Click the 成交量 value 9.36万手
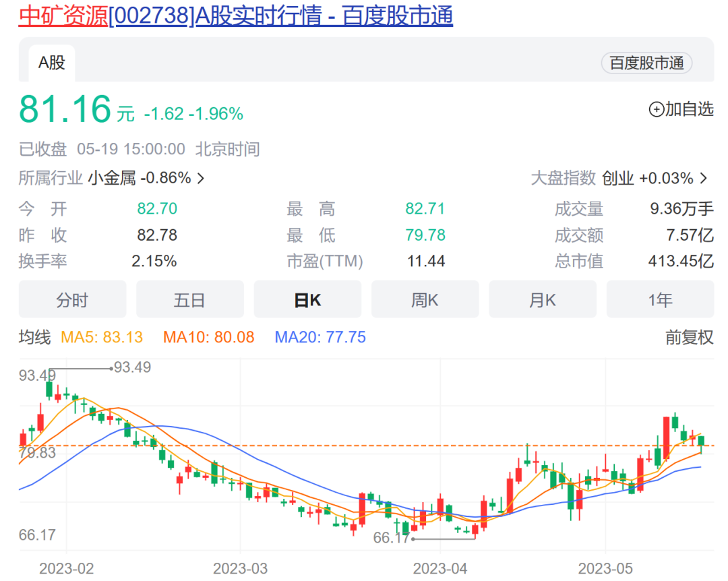Viewport: 728px width, 581px height. coord(681,208)
